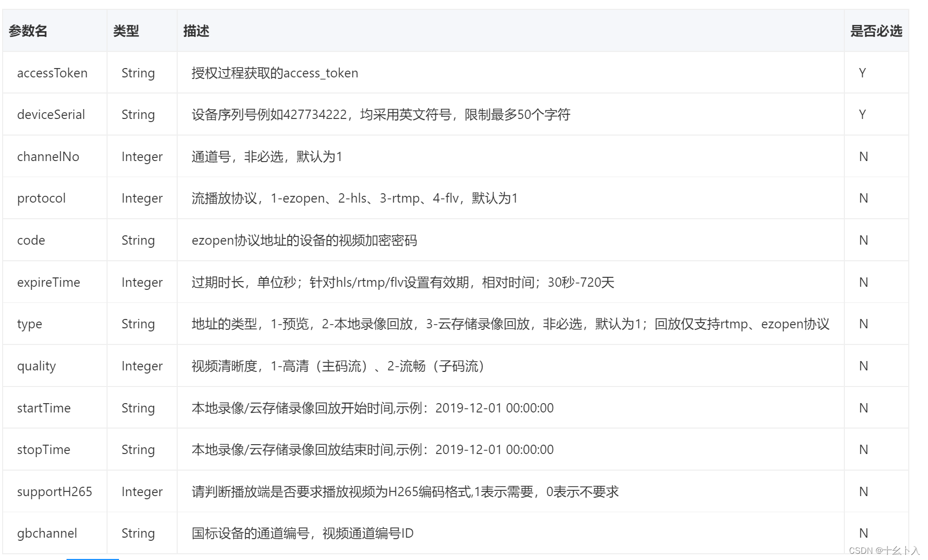Click the N required value for channelNo
This screenshot has height=560, width=928.
(864, 157)
